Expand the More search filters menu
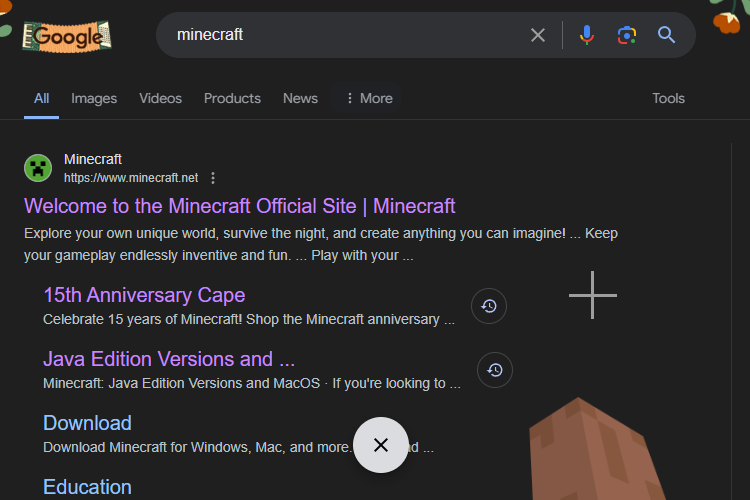The image size is (750, 500). tap(368, 99)
